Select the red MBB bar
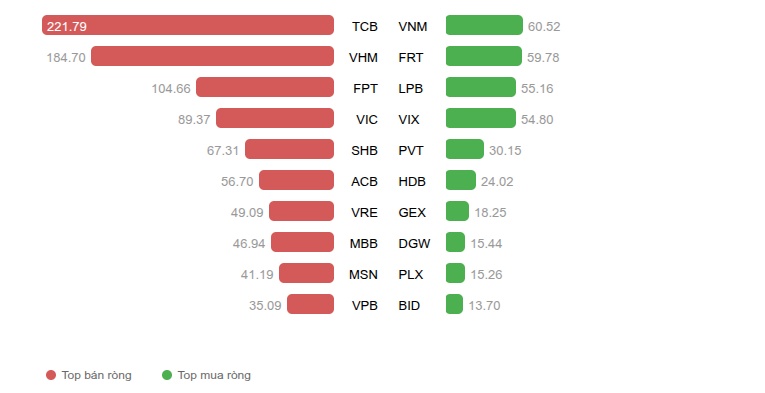This screenshot has height=393, width=765. click(x=302, y=242)
